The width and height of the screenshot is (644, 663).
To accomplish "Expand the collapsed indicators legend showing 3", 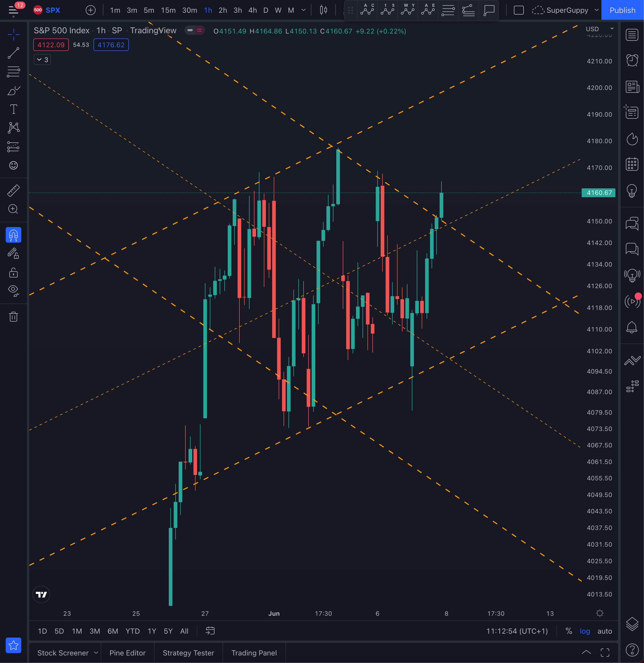I will pos(42,59).
